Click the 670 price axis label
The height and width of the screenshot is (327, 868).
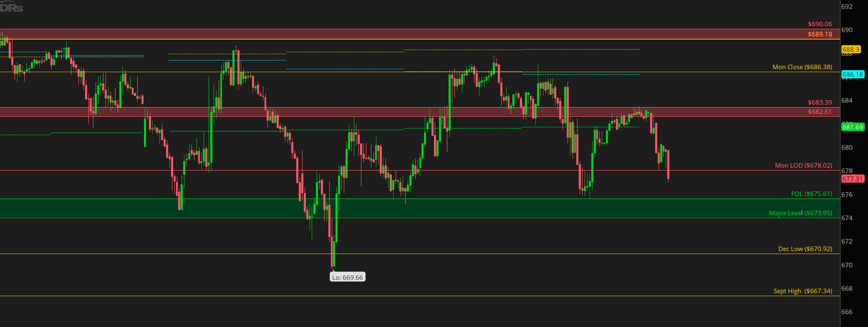pyautogui.click(x=847, y=265)
